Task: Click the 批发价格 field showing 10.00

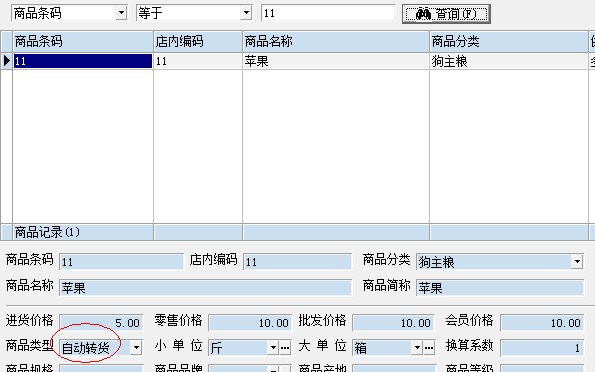Action: pyautogui.click(x=394, y=323)
